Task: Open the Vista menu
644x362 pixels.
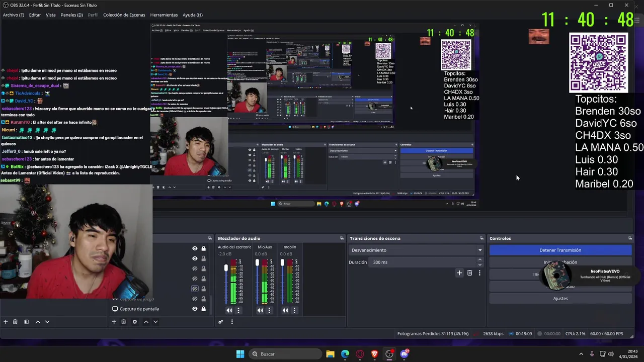Action: click(51, 15)
